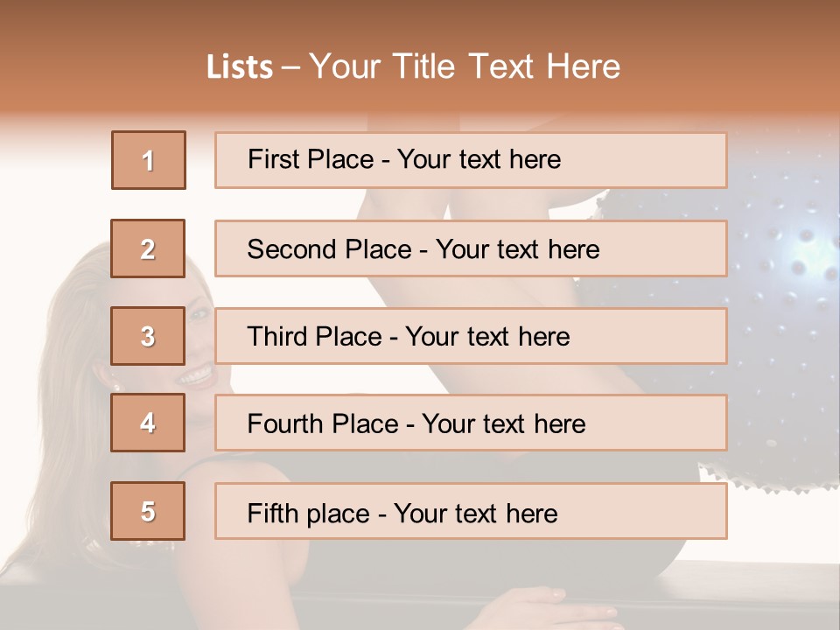This screenshot has width=840, height=630.
Task: Select the 'Fifth place - Your text here' bar
Action: [471, 512]
